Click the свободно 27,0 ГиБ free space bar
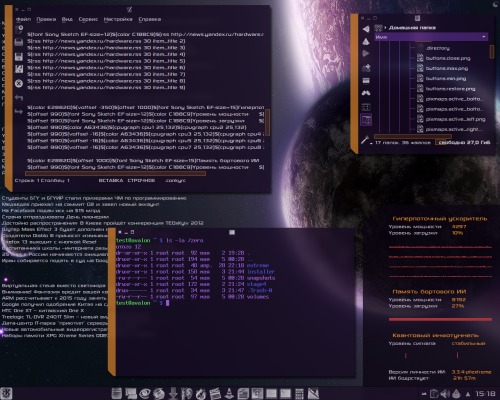 click(463, 142)
